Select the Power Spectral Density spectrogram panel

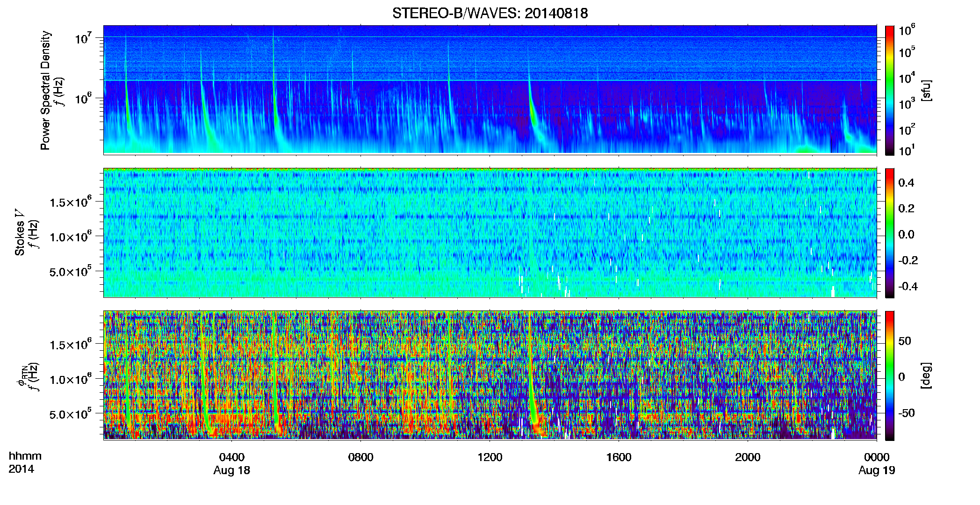coord(490,89)
